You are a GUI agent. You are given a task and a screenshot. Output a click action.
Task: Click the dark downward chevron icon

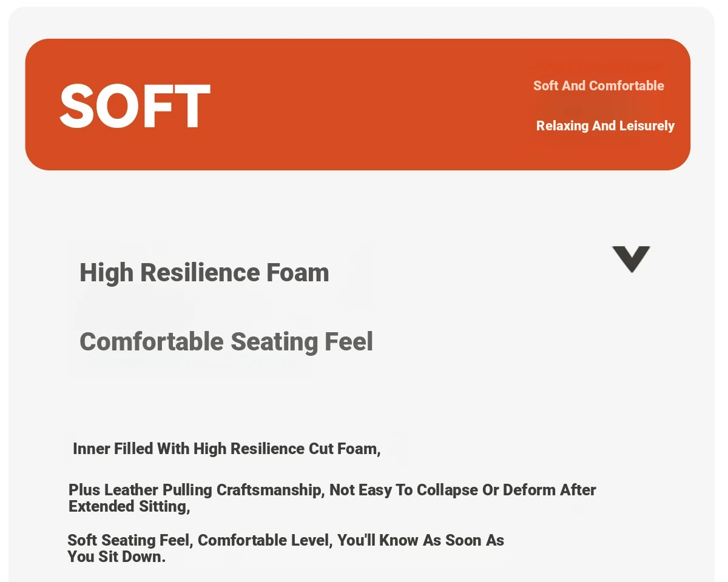tap(631, 259)
